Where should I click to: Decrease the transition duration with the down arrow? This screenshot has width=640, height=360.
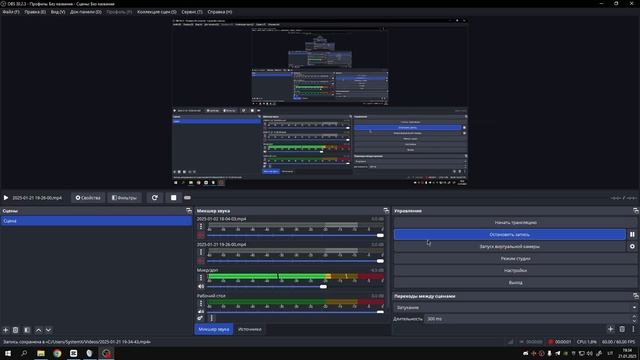[635, 321]
